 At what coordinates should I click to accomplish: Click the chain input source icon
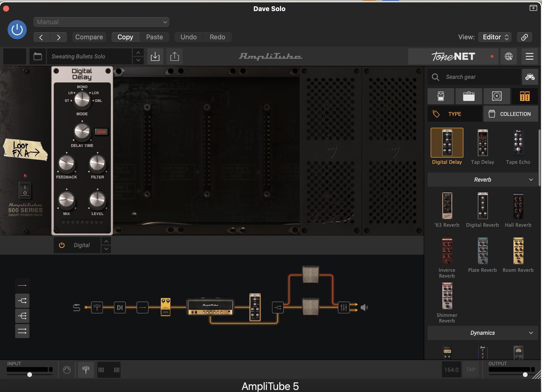coord(77,307)
